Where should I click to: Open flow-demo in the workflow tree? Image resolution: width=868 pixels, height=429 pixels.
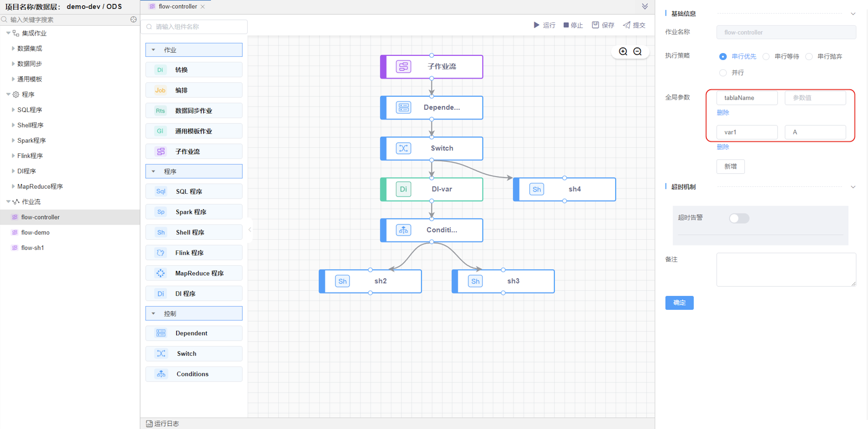pos(35,232)
